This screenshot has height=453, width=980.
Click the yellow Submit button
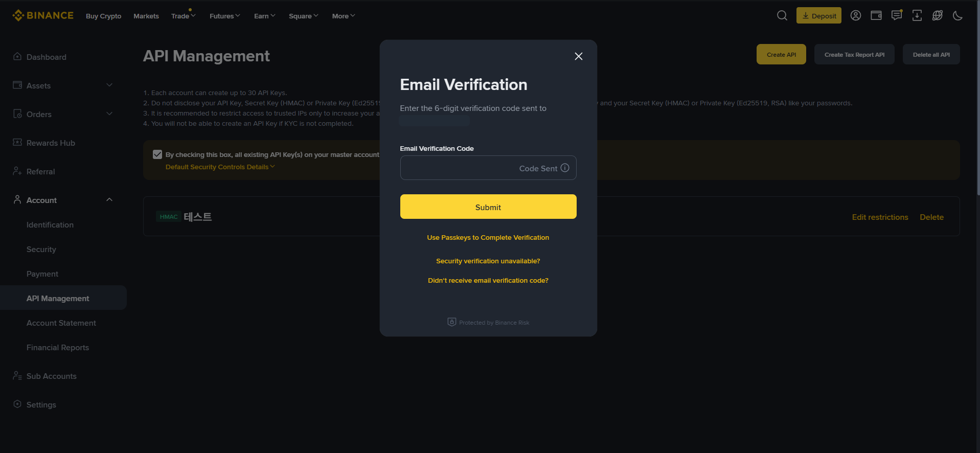point(488,207)
